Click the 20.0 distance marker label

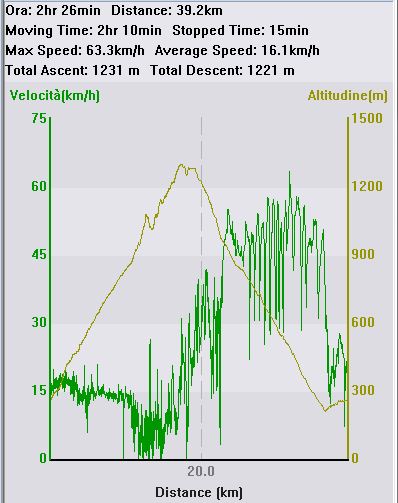[x=201, y=471]
